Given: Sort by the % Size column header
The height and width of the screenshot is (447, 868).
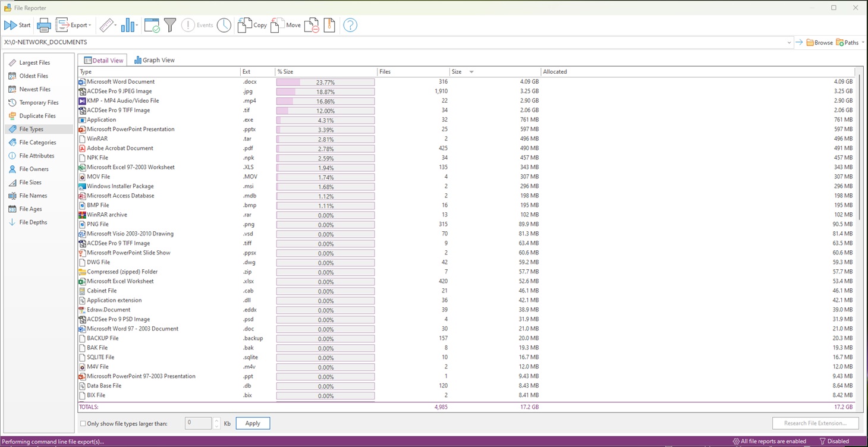Looking at the screenshot, I should click(x=326, y=71).
